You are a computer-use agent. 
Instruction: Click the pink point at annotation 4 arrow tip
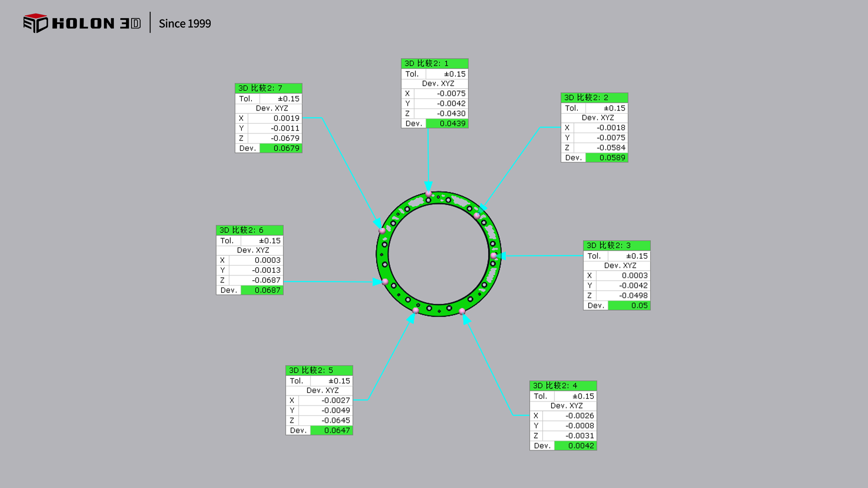[462, 311]
